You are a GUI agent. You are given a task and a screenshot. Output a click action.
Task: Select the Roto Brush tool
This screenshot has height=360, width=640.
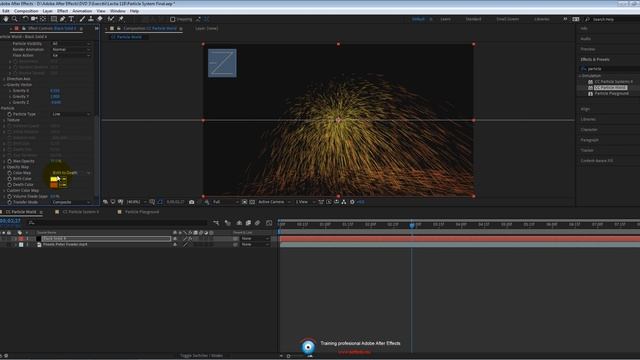click(x=111, y=19)
